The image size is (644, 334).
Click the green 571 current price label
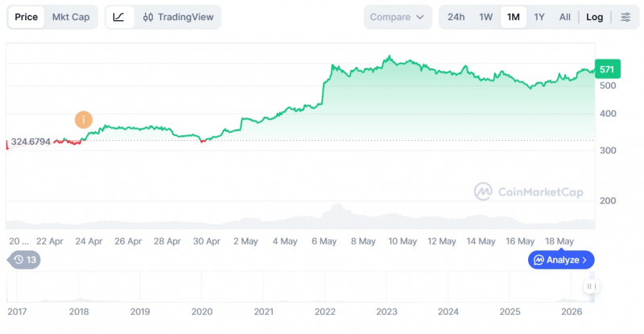coord(607,69)
